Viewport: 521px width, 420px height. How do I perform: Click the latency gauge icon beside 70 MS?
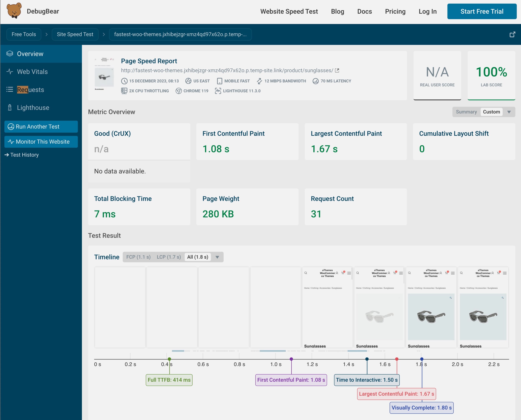point(315,81)
